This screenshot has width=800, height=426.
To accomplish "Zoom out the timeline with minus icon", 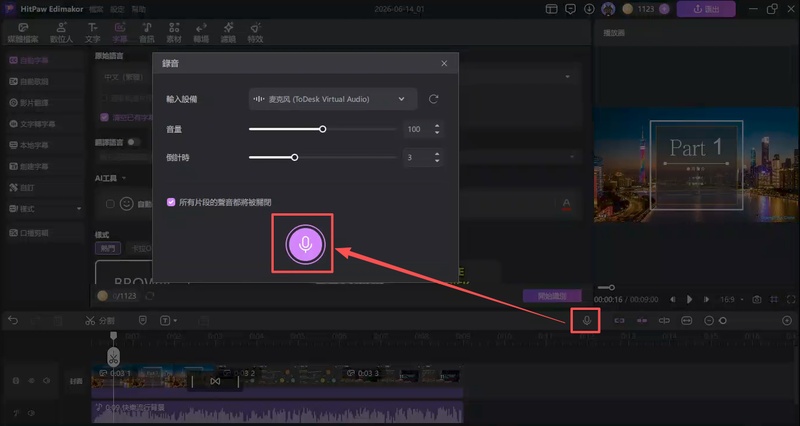I will (709, 320).
